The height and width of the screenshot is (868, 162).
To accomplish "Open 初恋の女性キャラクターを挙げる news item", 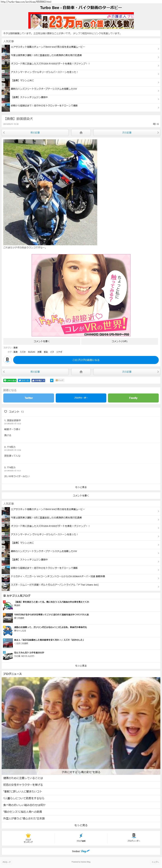I will pyautogui.click(x=81, y=785).
